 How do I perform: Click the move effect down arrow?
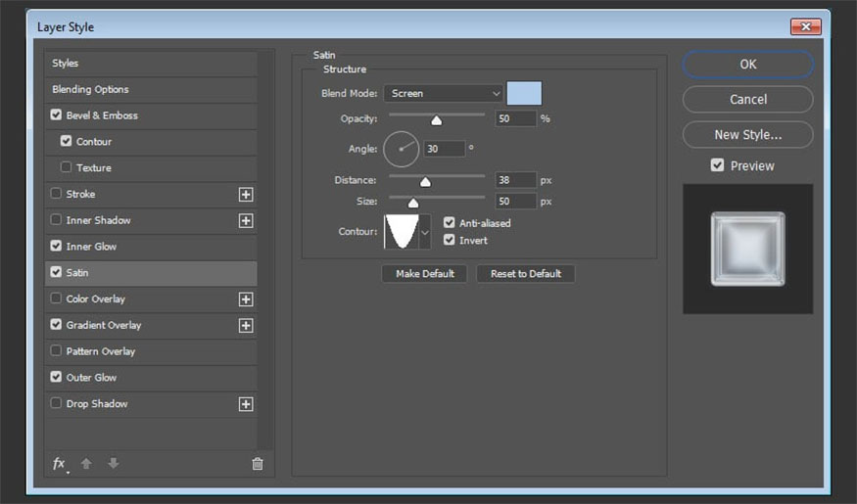point(113,464)
